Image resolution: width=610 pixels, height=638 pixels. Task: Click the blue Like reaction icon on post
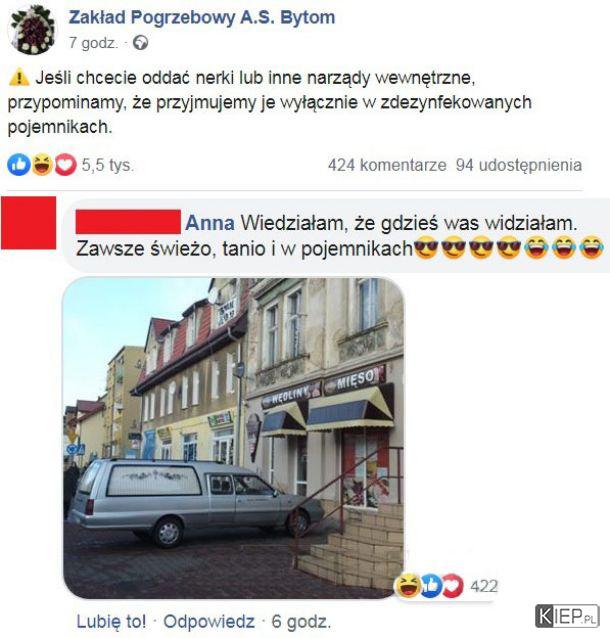pyautogui.click(x=19, y=165)
